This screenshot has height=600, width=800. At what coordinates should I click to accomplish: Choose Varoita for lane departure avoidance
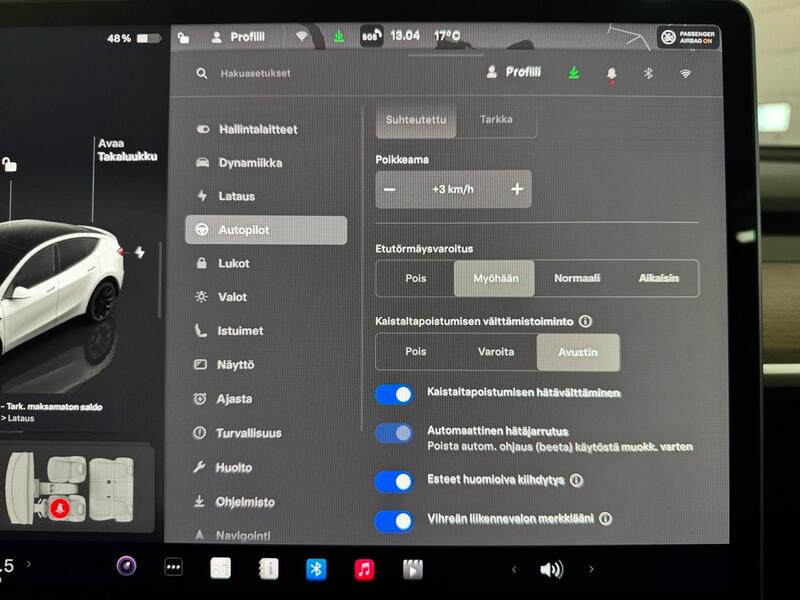pos(494,352)
